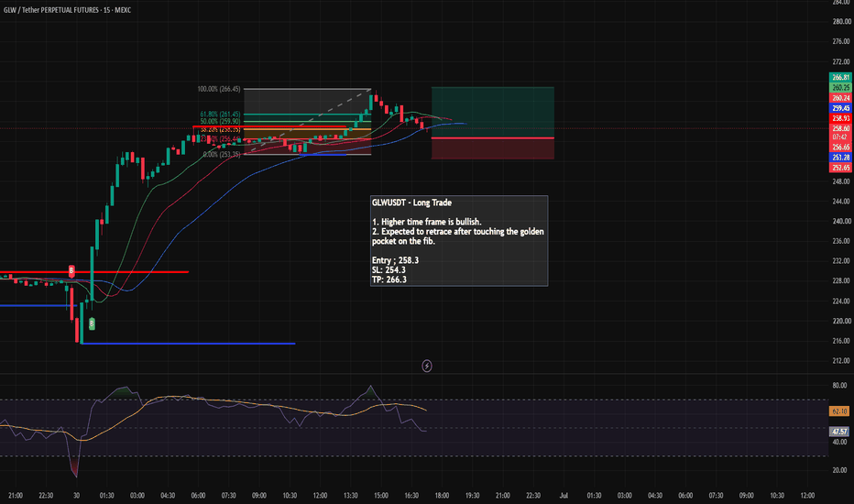Click the '30' date label on time axis

tap(76, 495)
